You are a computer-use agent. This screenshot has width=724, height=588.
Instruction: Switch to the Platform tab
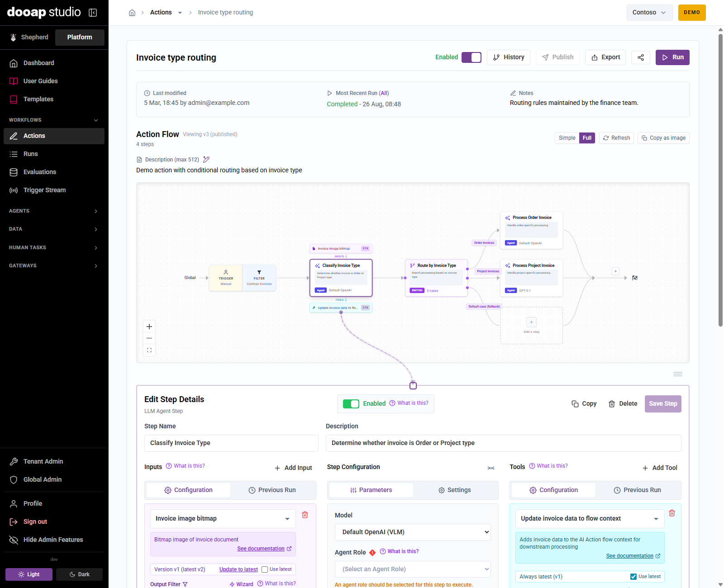click(80, 37)
